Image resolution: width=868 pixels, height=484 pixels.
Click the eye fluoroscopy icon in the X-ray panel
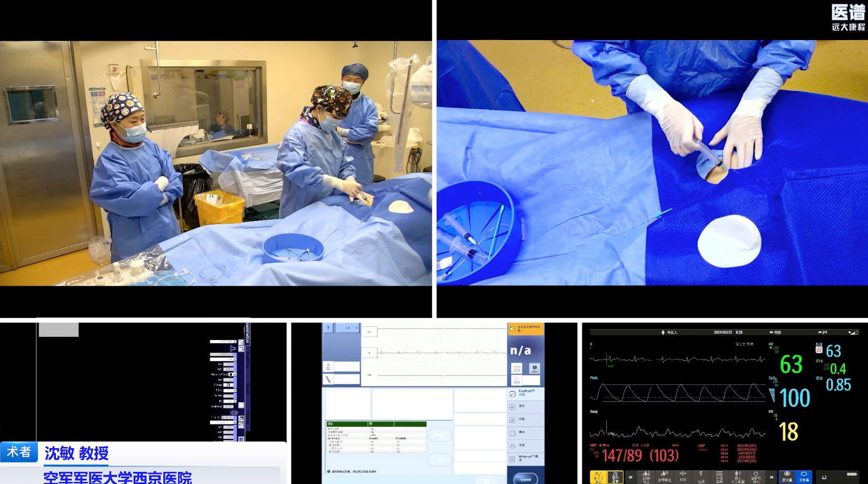coord(234,412)
